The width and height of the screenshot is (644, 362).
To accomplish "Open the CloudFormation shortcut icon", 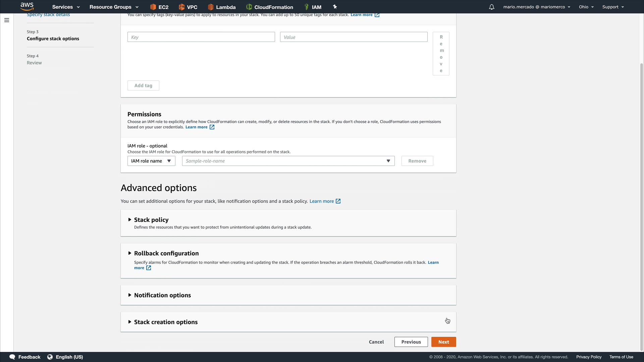I will (249, 7).
